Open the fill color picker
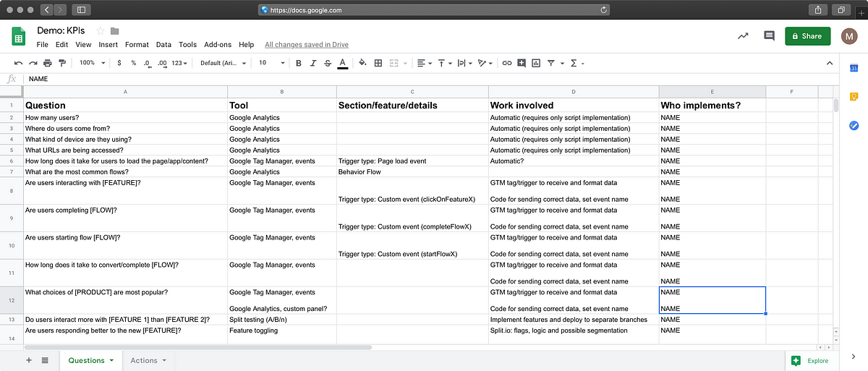Image resolution: width=868 pixels, height=371 pixels. click(x=362, y=63)
